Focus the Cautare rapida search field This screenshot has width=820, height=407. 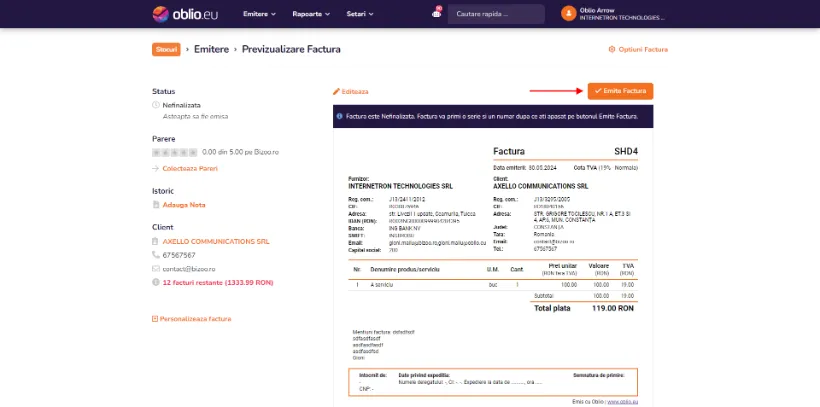click(496, 14)
